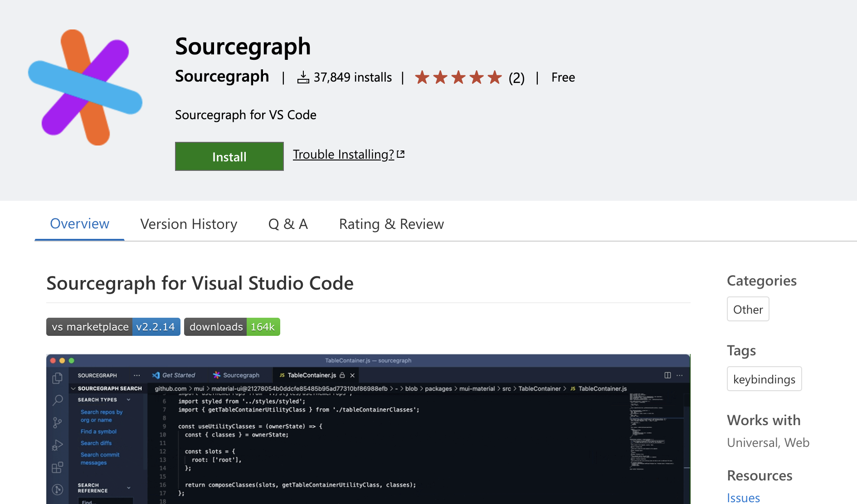Click the downloads 164k badge
This screenshot has width=857, height=504.
(232, 327)
